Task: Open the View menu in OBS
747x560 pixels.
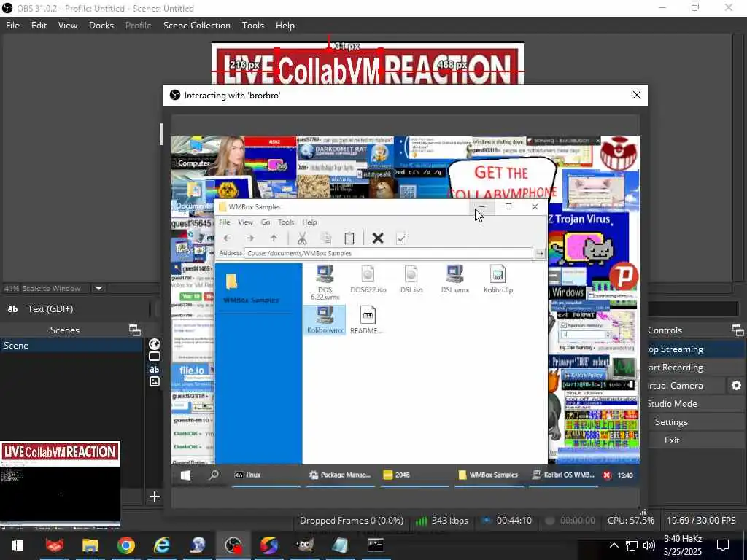Action: tap(68, 26)
